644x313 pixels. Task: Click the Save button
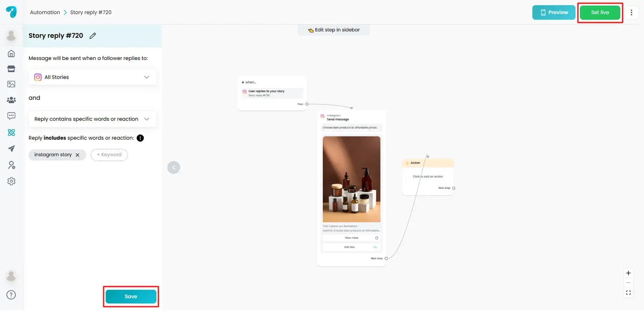coord(131,297)
